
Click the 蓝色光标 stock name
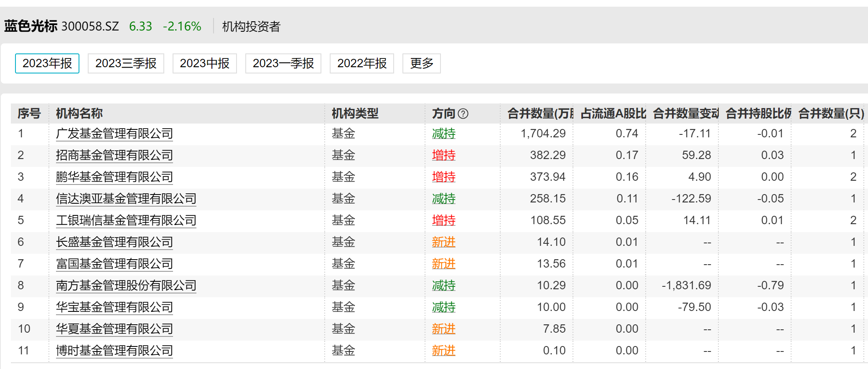point(31,26)
